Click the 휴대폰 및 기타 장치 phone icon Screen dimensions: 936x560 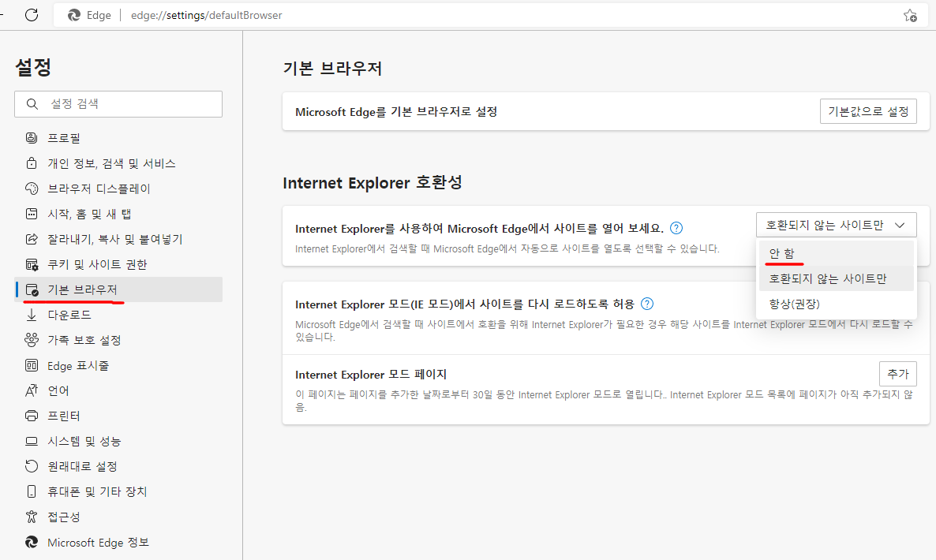pyautogui.click(x=32, y=491)
